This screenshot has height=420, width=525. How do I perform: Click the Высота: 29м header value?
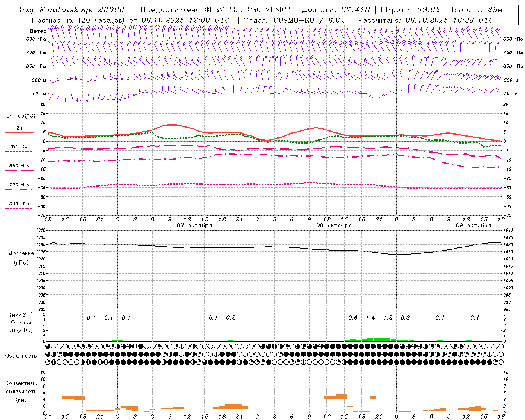(x=477, y=10)
